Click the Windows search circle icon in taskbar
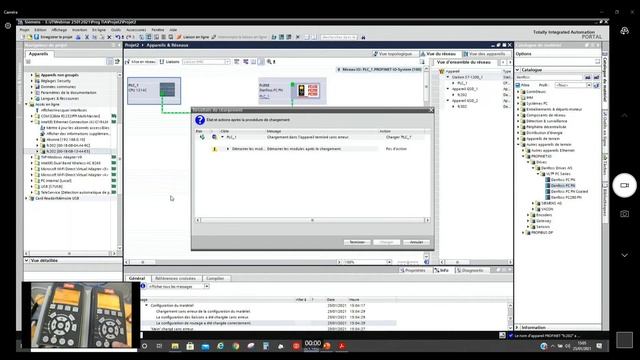This screenshot has height=360, width=640. (x=144, y=346)
